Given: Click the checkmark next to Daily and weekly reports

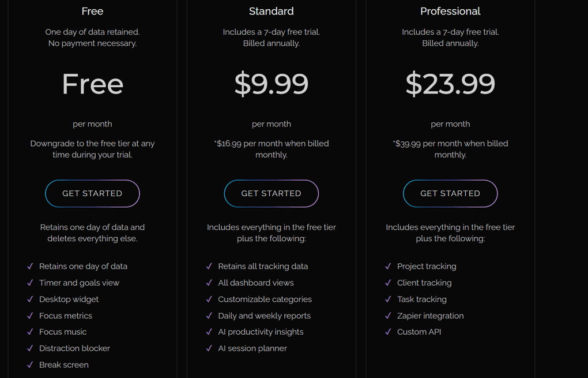Looking at the screenshot, I should tap(209, 316).
